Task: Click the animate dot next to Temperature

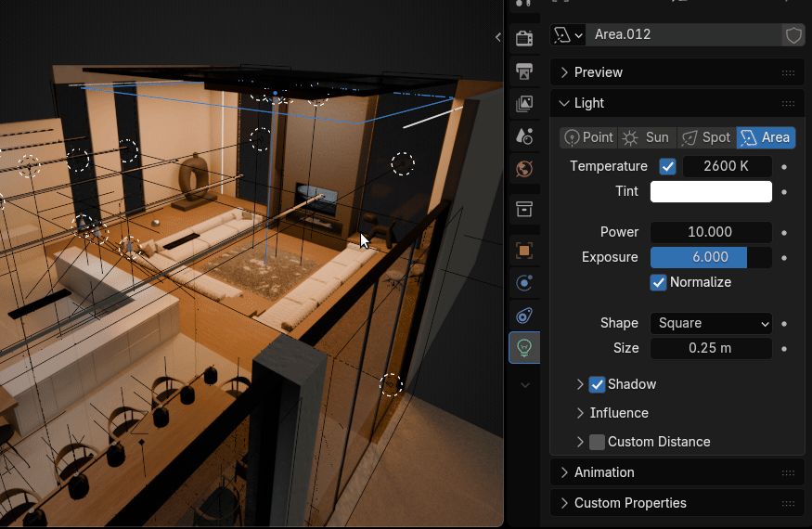Action: (784, 167)
